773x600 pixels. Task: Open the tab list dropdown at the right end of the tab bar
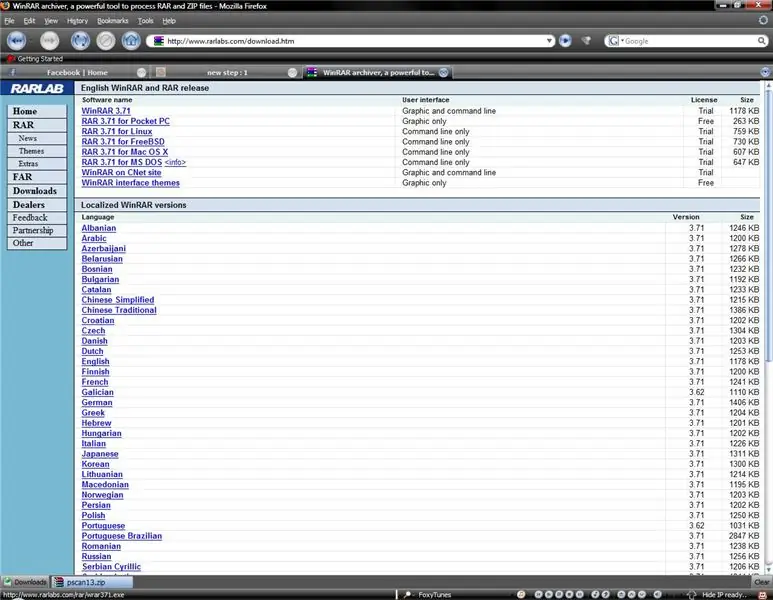click(x=765, y=72)
